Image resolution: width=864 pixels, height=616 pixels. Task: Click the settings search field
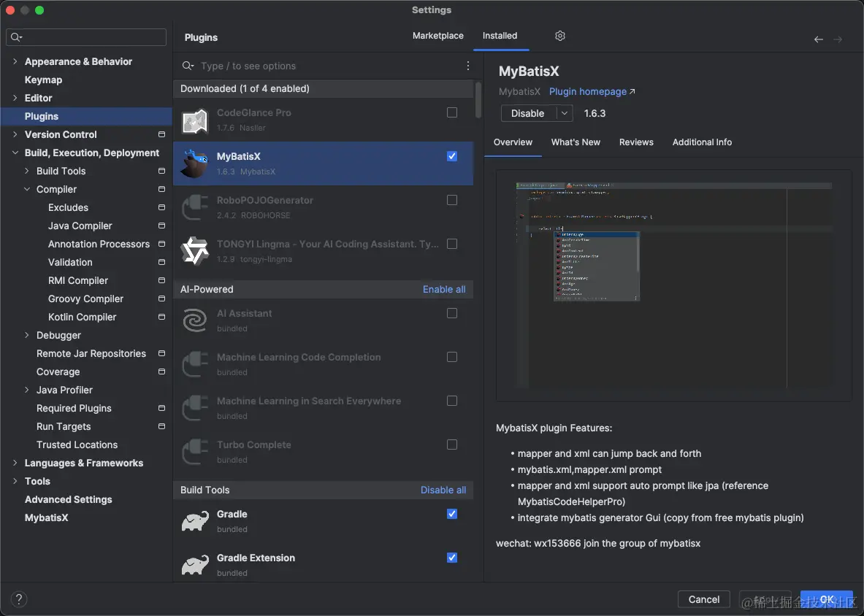tap(86, 37)
